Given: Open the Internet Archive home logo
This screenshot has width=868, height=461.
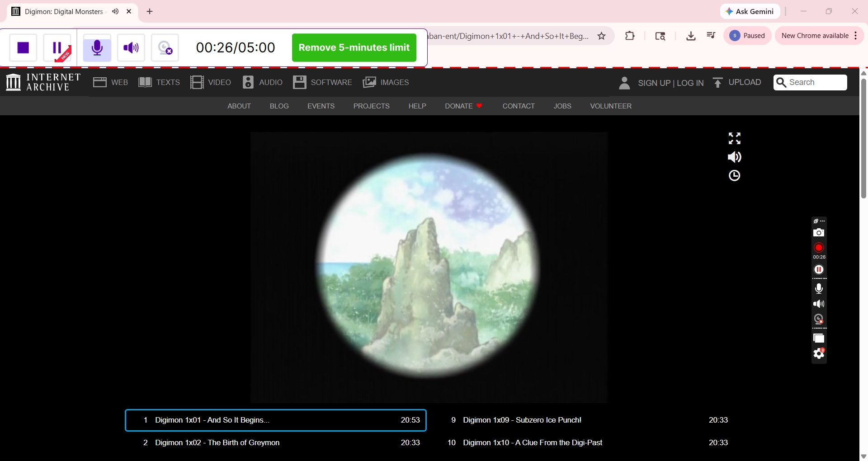Looking at the screenshot, I should (x=42, y=82).
